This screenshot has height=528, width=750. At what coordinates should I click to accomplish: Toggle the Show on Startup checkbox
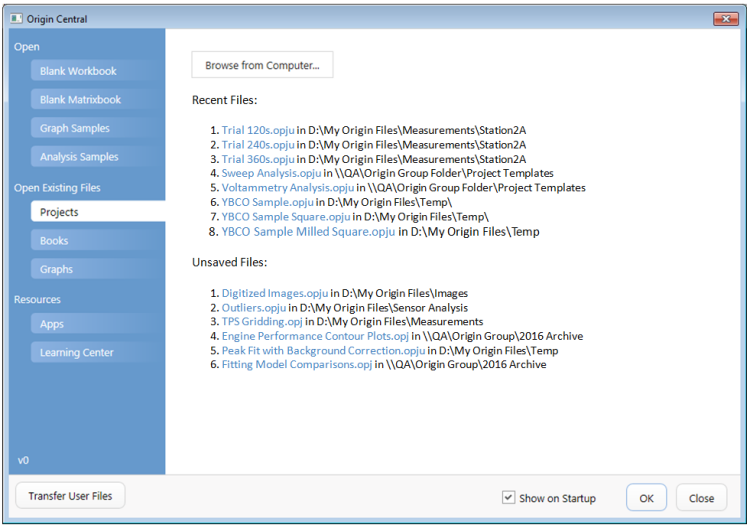(x=509, y=498)
